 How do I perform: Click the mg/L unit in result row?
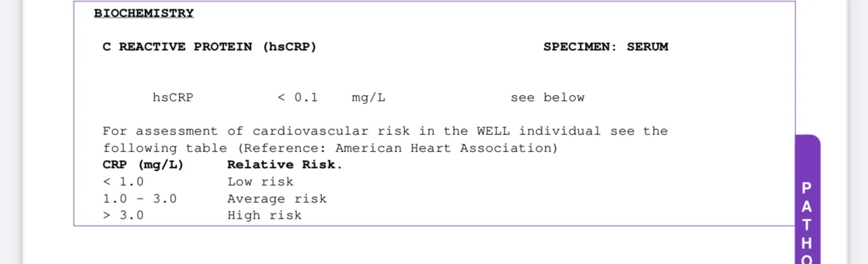369,97
